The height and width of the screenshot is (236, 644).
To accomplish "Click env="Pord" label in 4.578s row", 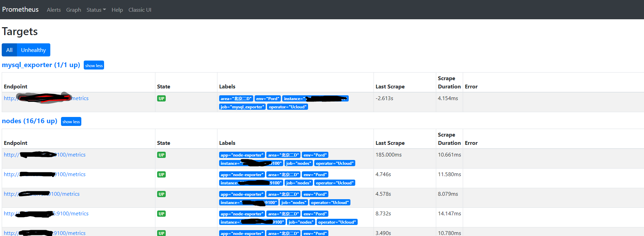I will (315, 194).
